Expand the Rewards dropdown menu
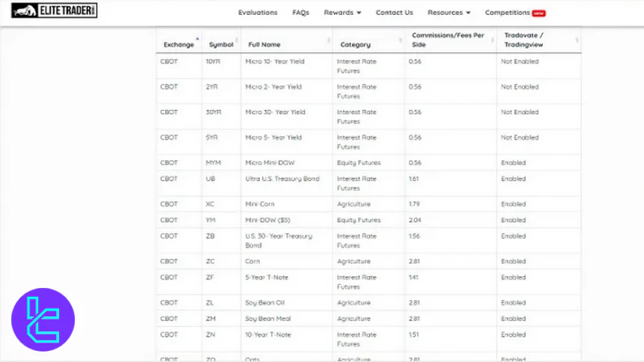 (342, 13)
